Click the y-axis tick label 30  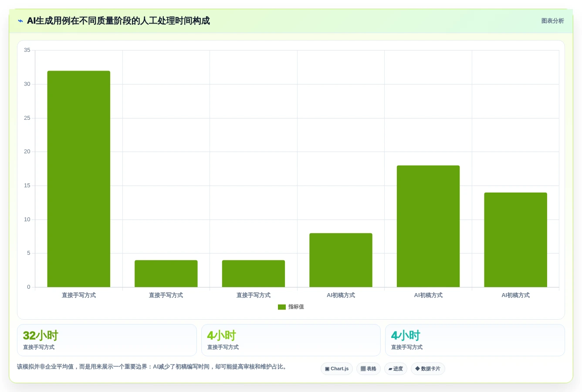pyautogui.click(x=27, y=84)
